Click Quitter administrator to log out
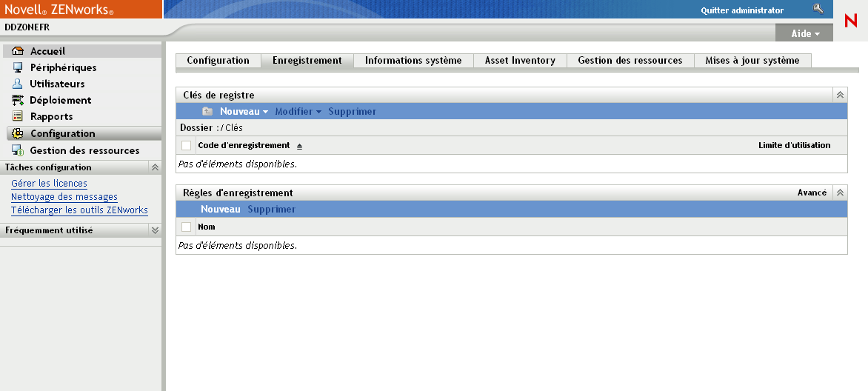 click(x=742, y=10)
